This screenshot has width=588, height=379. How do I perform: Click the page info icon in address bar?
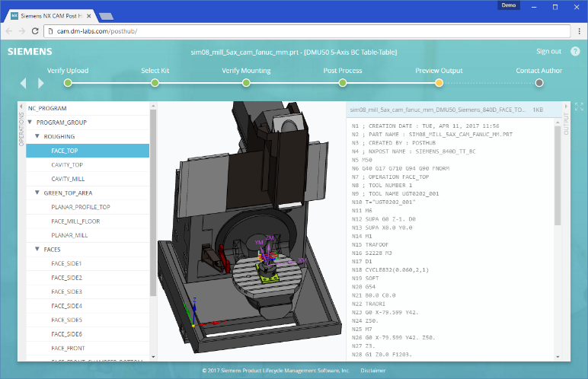tap(50, 31)
